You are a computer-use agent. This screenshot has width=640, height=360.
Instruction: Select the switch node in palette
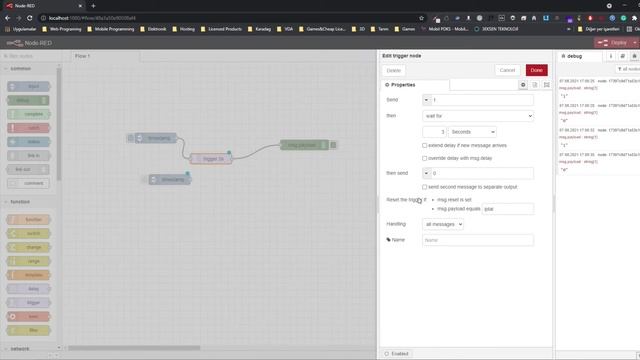click(29, 233)
